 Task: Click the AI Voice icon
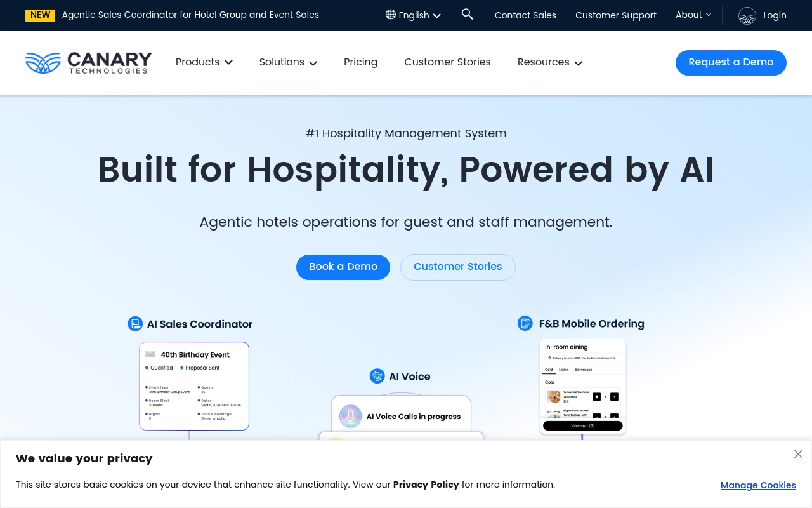[x=377, y=376]
